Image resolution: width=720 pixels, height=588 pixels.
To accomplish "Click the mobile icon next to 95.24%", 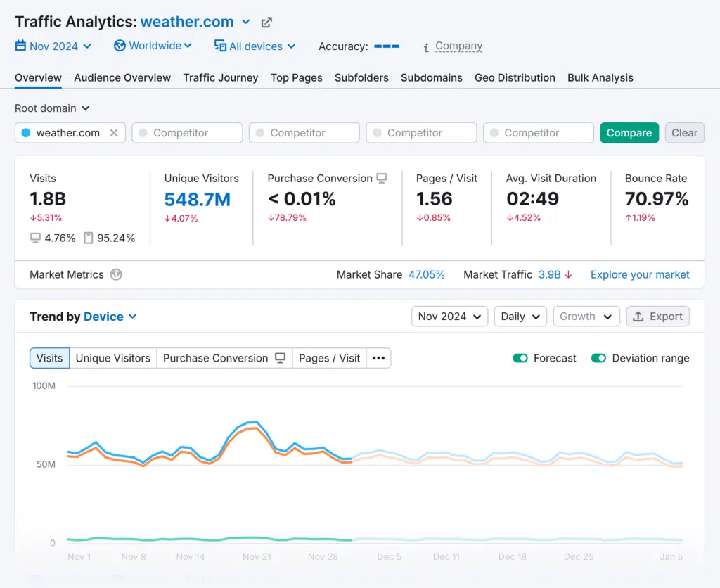I will coord(89,238).
